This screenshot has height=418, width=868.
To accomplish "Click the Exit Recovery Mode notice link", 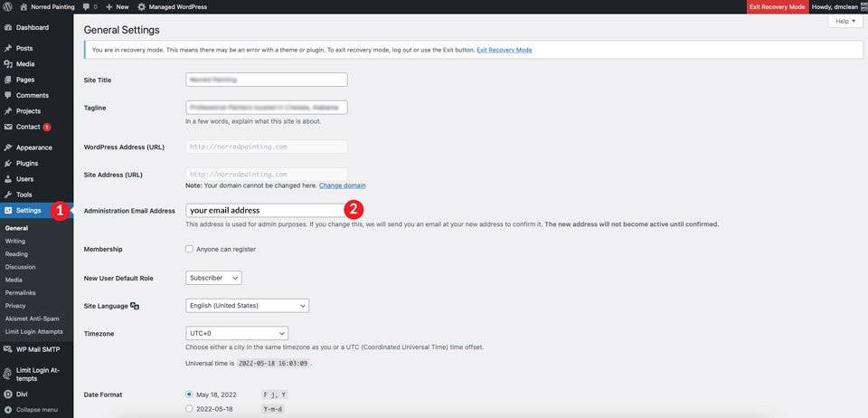I will pyautogui.click(x=505, y=50).
